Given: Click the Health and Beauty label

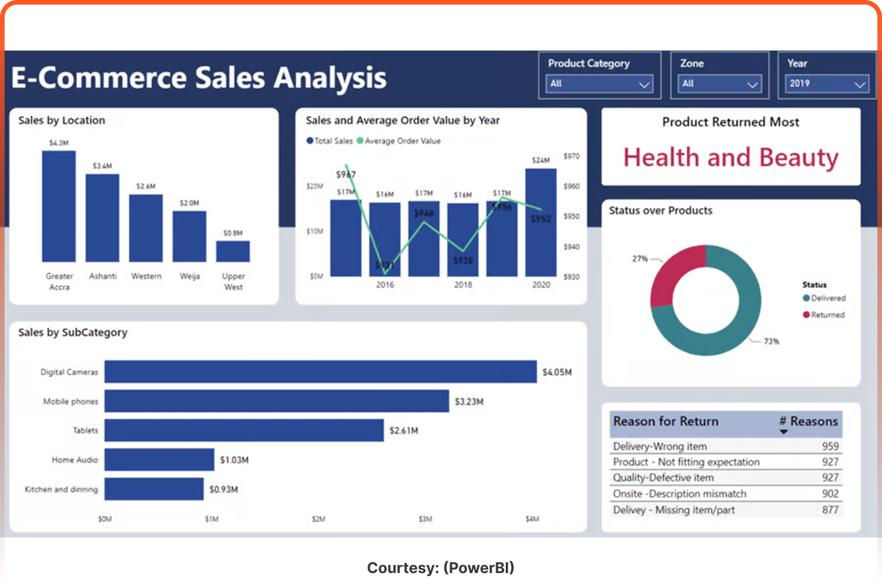Looking at the screenshot, I should (730, 157).
